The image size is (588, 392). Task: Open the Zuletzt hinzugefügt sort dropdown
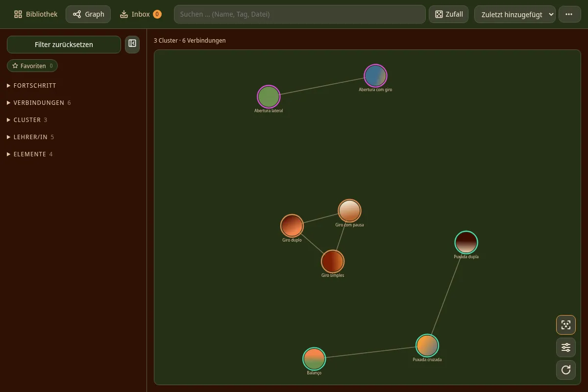[x=514, y=14]
